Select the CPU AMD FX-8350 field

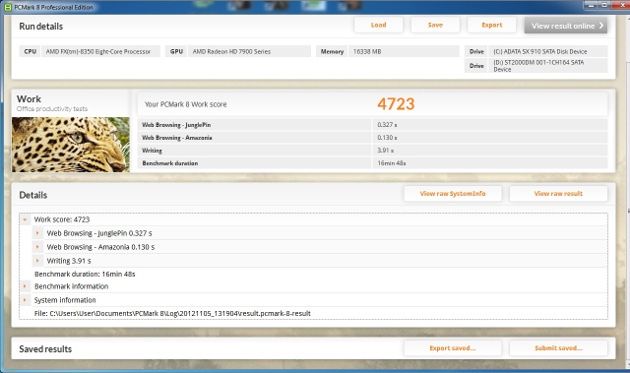point(90,51)
